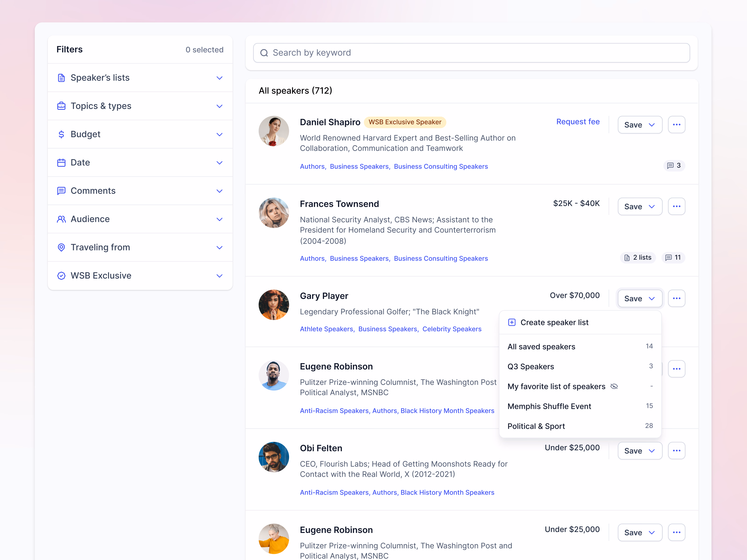Open Athlete Speakers tag link
Image resolution: width=747 pixels, height=560 pixels.
pyautogui.click(x=327, y=329)
